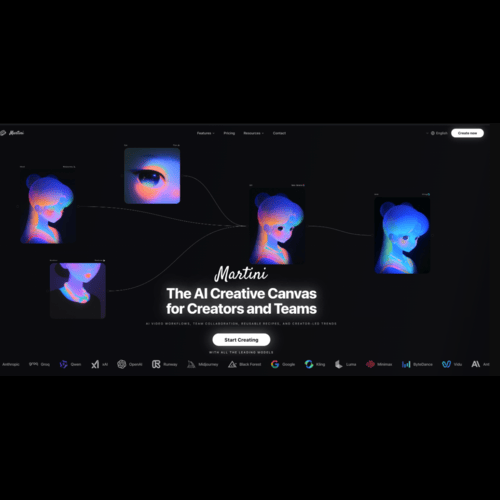The height and width of the screenshot is (500, 500).
Task: Go to the Contact page
Action: click(x=279, y=133)
